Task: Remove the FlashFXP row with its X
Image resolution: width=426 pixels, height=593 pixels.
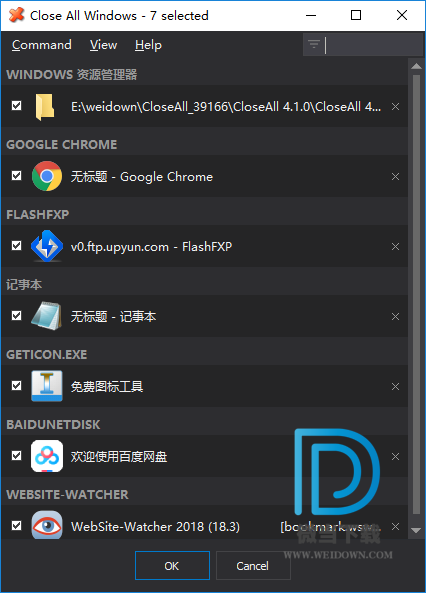Action: point(395,247)
